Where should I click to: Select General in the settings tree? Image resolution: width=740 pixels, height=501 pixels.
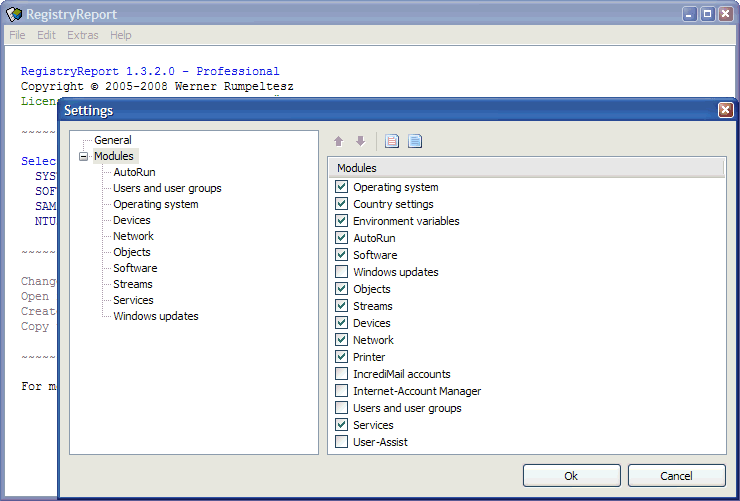click(x=112, y=140)
